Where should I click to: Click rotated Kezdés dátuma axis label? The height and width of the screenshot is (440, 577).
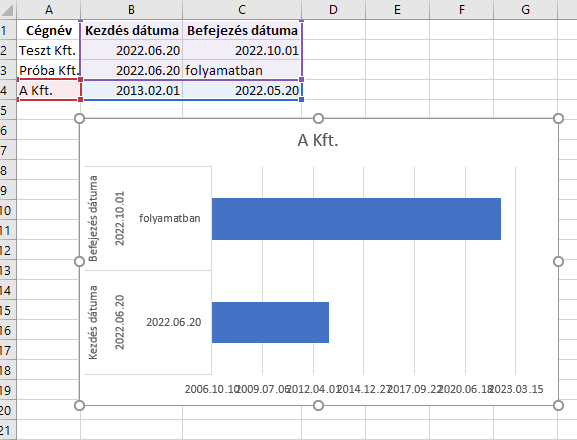pos(93,322)
